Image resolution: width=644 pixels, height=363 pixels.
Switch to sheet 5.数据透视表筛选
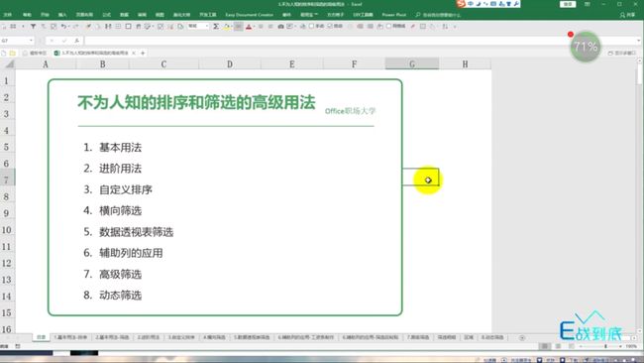coord(252,337)
